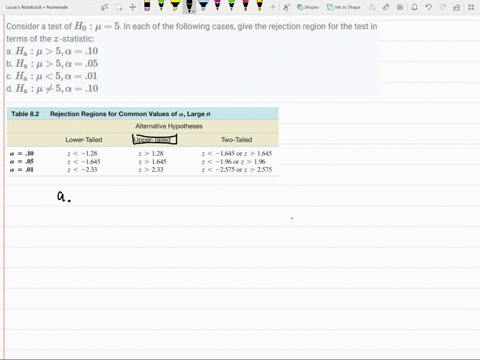This screenshot has height=360, width=480.
Task: Select the light blue highlighter
Action: coord(203,6)
